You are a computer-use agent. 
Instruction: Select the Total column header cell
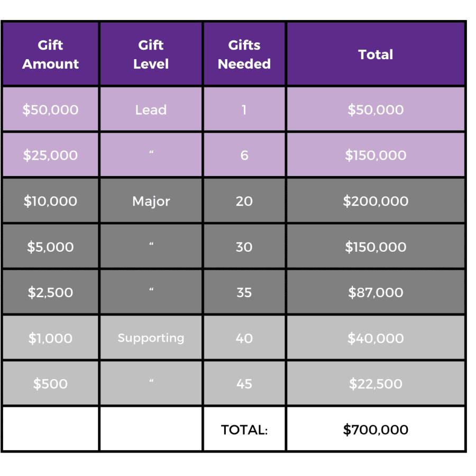pyautogui.click(x=376, y=54)
